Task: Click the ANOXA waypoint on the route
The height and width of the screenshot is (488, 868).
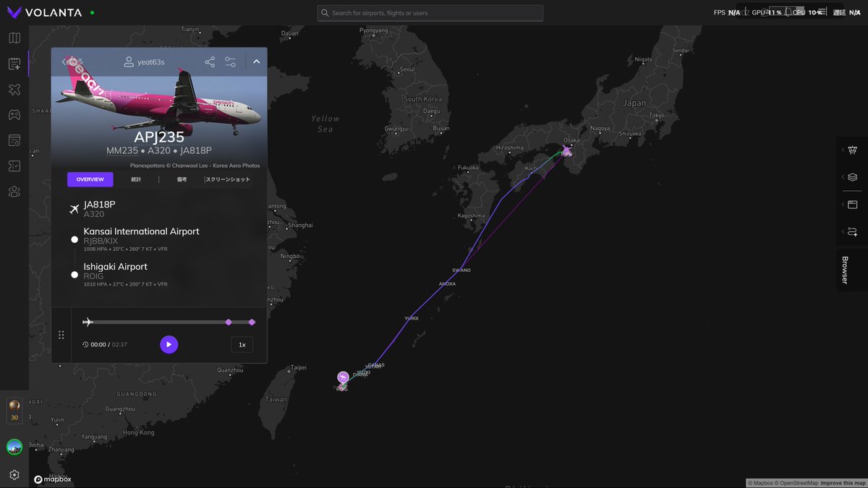Action: 447,284
